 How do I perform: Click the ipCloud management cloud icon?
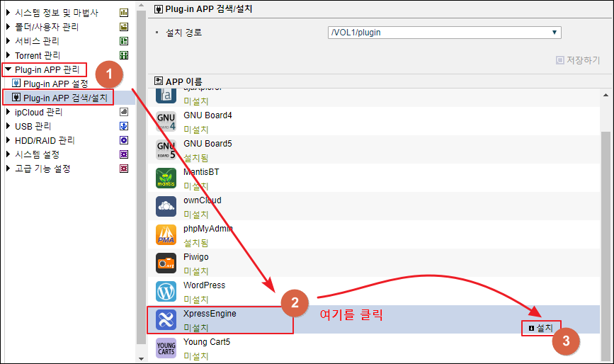pos(124,112)
